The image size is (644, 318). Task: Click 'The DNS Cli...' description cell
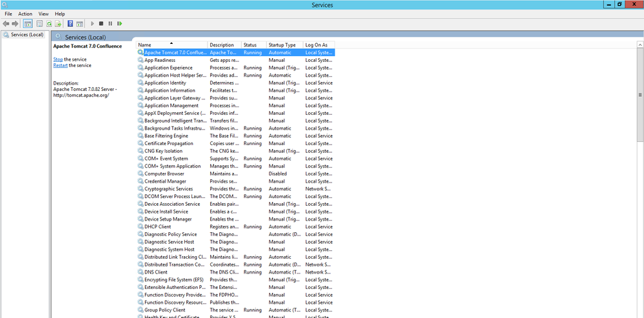pyautogui.click(x=224, y=272)
